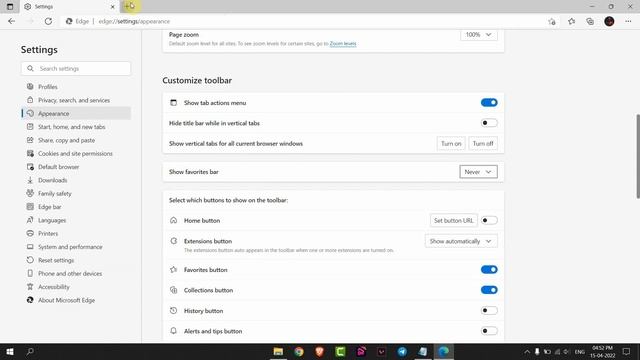Reload the settings page
This screenshot has width=640, height=360.
point(48,21)
